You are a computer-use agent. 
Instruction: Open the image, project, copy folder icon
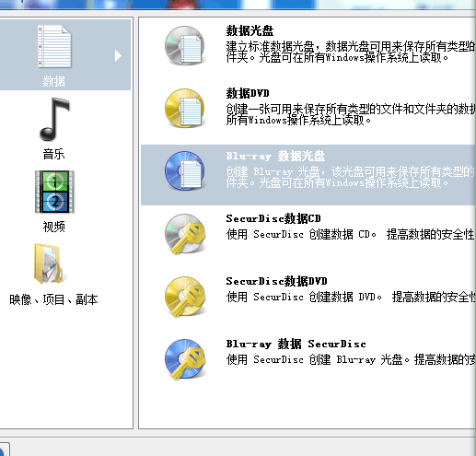tap(49, 263)
